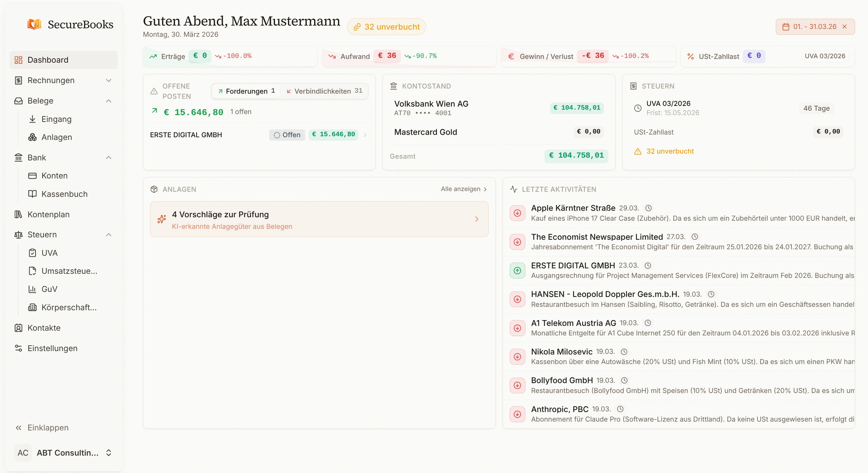Open the The Economist Newspaper Limited activity
Screen dimensions: 868x473
(678, 242)
